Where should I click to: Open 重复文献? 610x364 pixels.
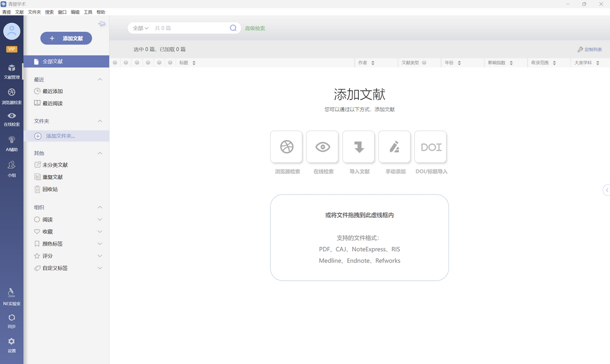click(49, 177)
